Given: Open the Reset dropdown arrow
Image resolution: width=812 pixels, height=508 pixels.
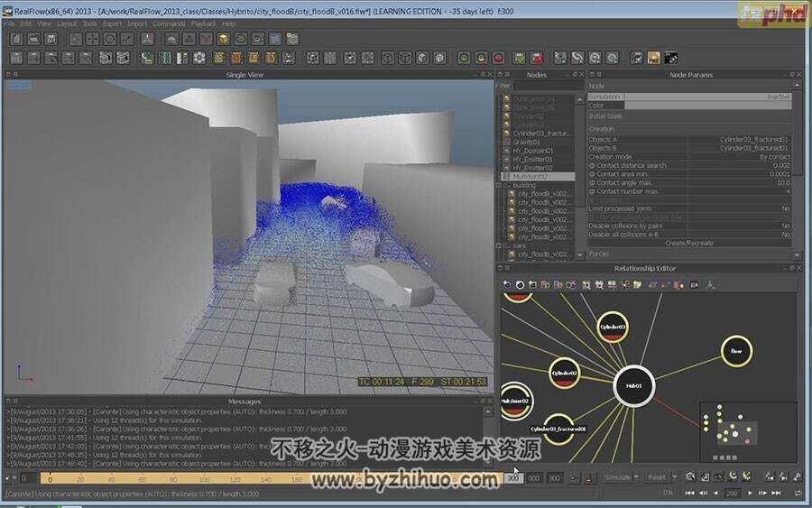Looking at the screenshot, I should coord(674,477).
